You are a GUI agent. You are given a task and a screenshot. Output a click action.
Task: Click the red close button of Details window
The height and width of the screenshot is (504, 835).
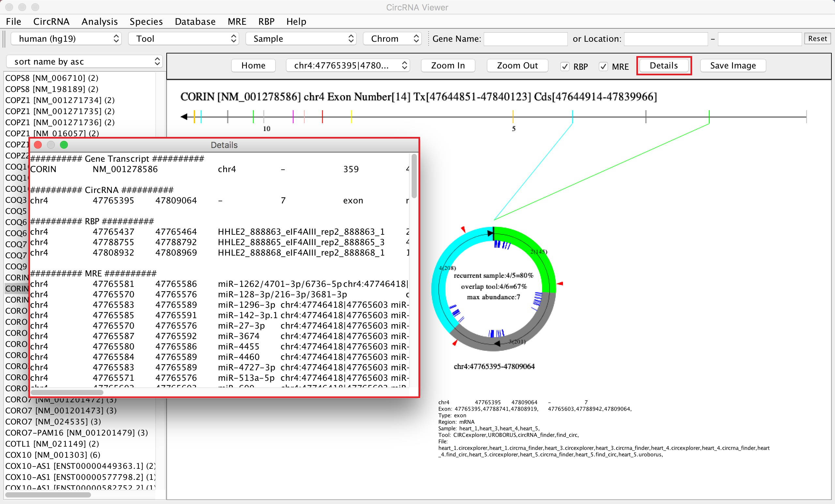[38, 145]
